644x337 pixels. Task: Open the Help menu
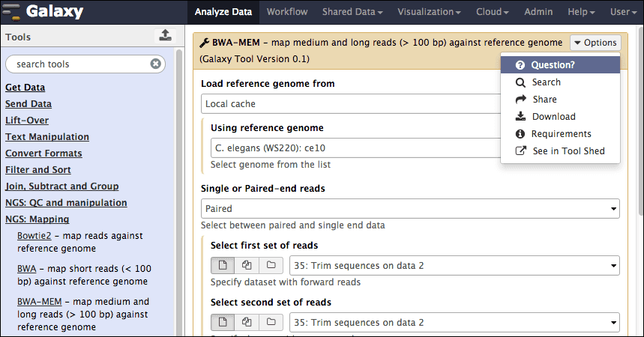point(581,12)
